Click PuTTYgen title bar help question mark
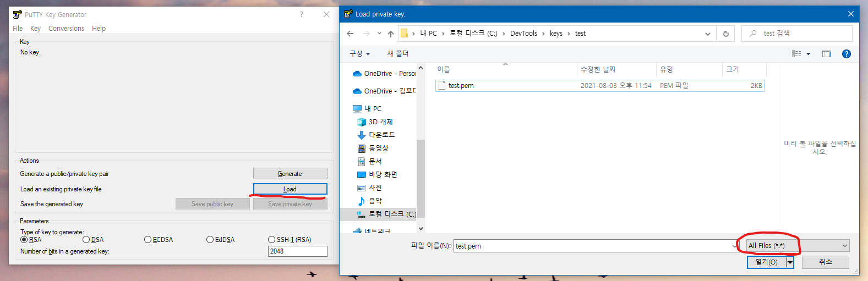The width and height of the screenshot is (868, 281). click(302, 14)
